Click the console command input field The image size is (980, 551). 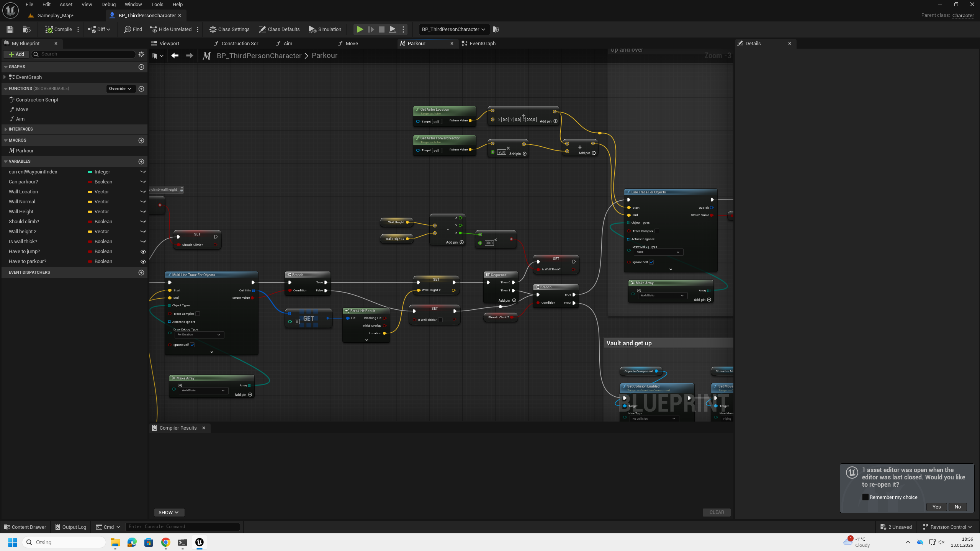(x=183, y=526)
